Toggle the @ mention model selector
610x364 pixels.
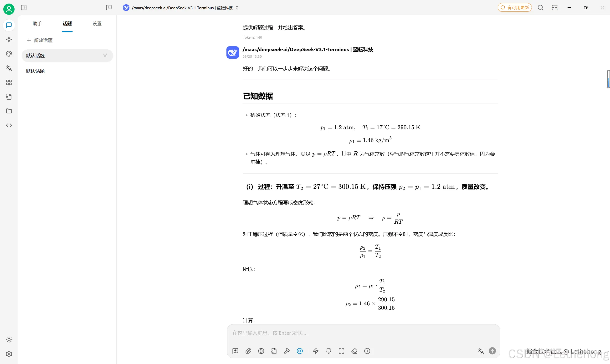pyautogui.click(x=300, y=351)
